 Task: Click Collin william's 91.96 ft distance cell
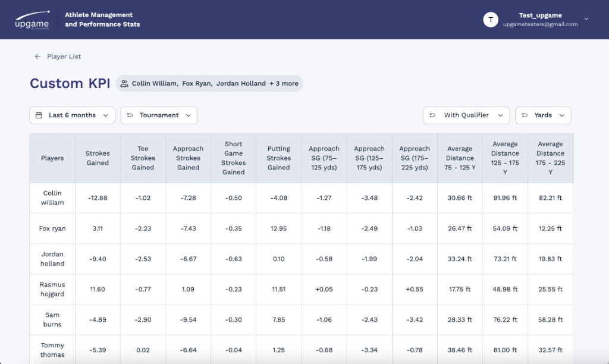click(x=505, y=197)
